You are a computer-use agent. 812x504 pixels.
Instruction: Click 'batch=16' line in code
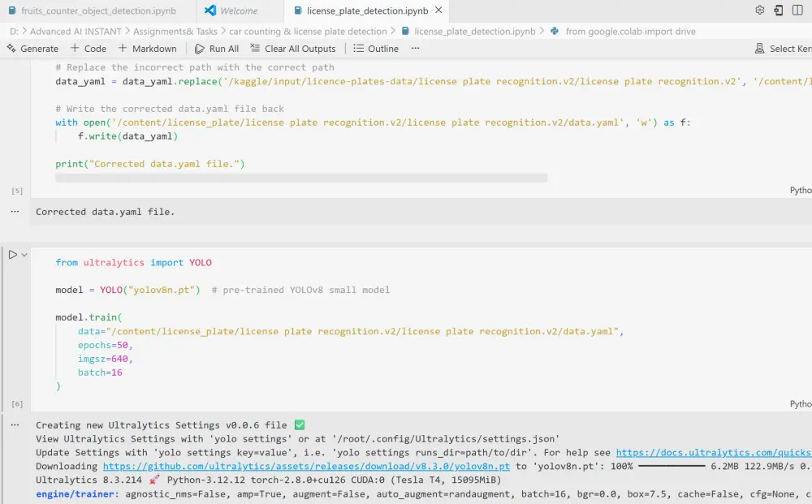100,373
